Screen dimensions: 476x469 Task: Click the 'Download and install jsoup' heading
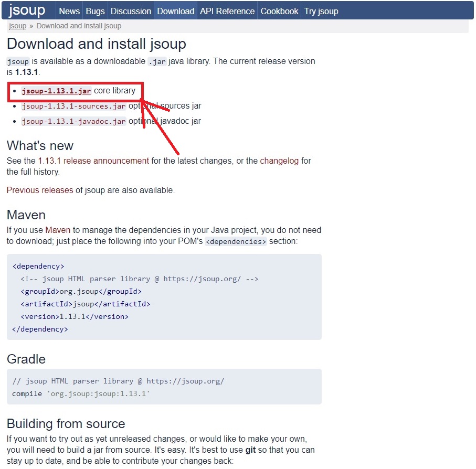(96, 44)
